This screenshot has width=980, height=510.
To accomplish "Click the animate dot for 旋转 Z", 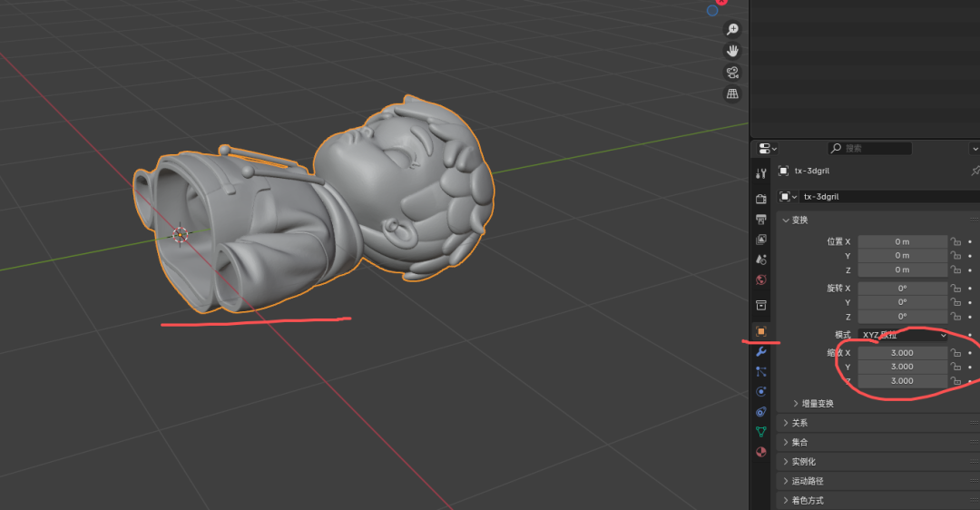I will click(970, 316).
